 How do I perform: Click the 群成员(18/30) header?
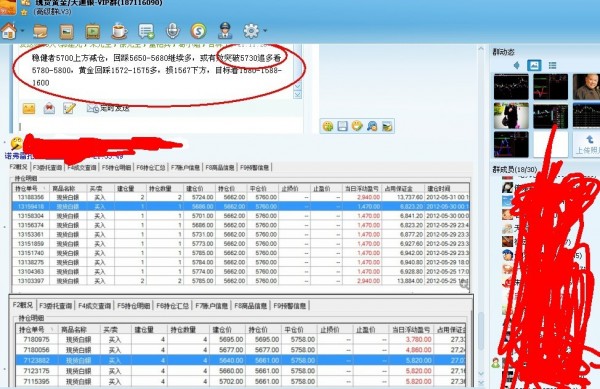(x=515, y=169)
